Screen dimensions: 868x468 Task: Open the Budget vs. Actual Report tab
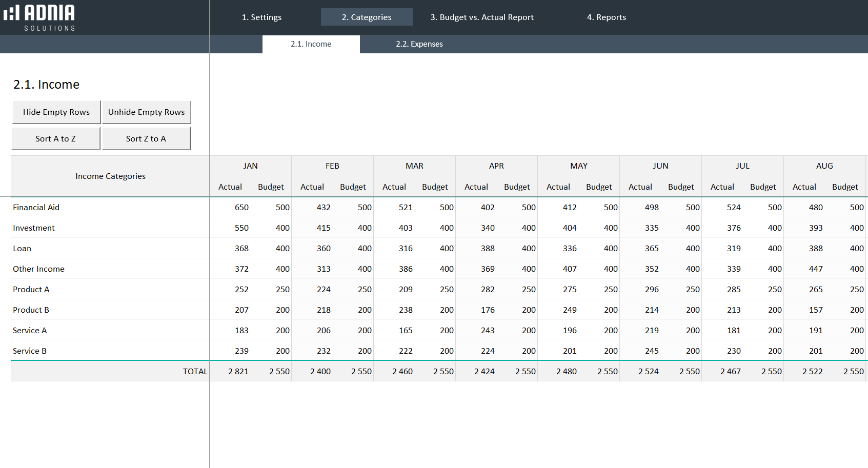click(482, 17)
